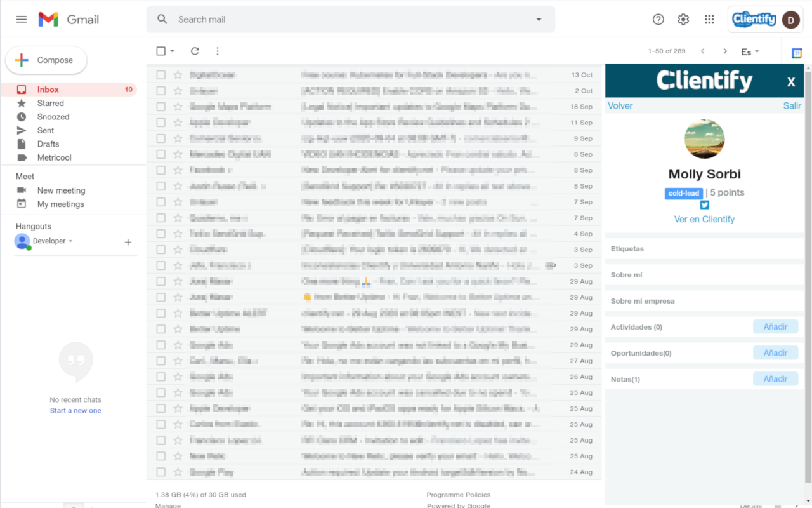Expand the Notas(1) section

[625, 379]
